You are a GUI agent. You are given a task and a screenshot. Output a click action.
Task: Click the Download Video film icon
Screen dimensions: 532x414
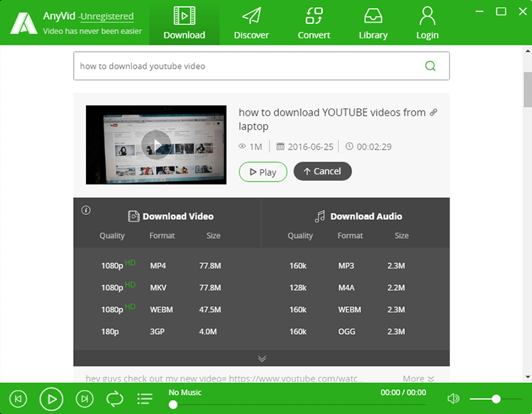pyautogui.click(x=133, y=216)
